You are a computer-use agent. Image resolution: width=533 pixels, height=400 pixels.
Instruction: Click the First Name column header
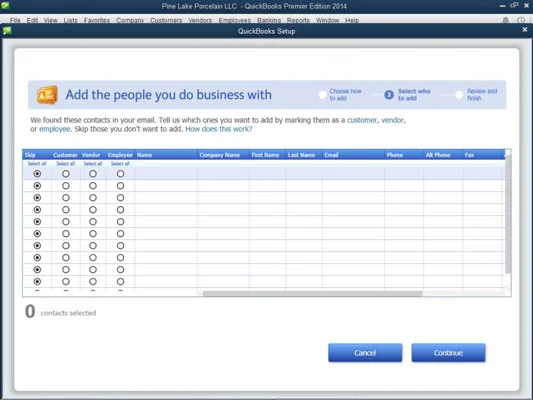268,155
